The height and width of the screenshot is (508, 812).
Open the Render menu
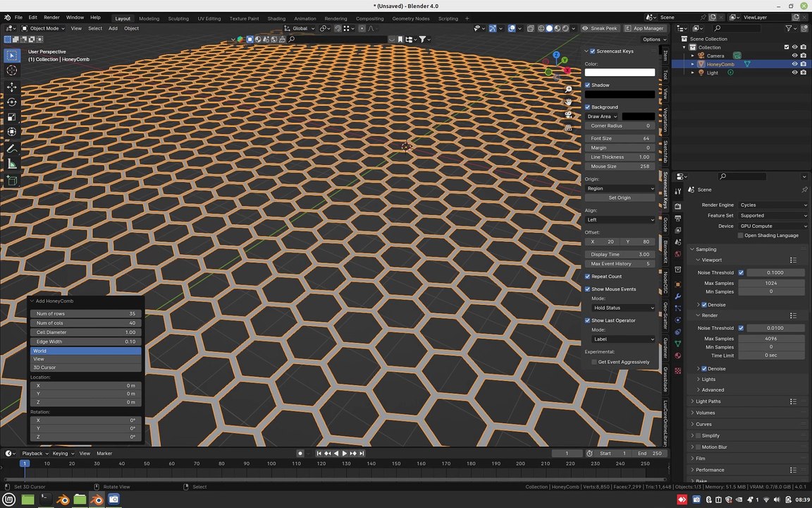[51, 17]
